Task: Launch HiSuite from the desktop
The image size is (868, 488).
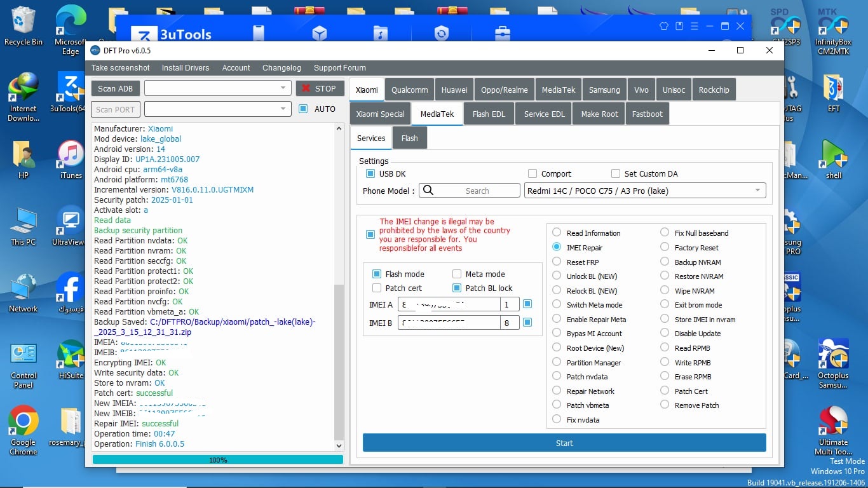Action: click(x=71, y=360)
